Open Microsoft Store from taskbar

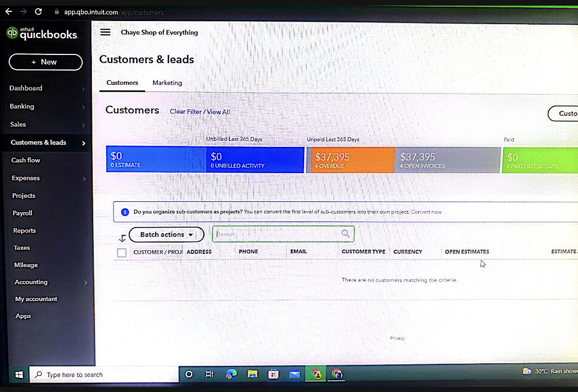273,374
